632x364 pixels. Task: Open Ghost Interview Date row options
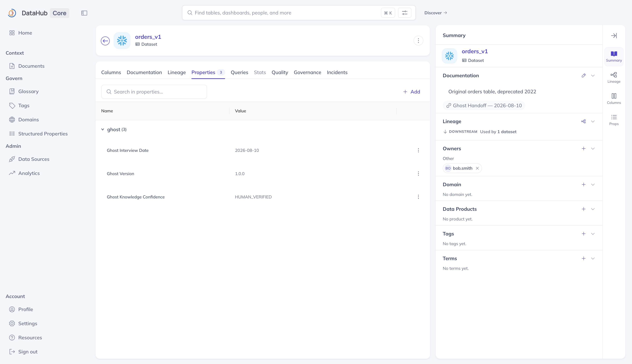(418, 150)
